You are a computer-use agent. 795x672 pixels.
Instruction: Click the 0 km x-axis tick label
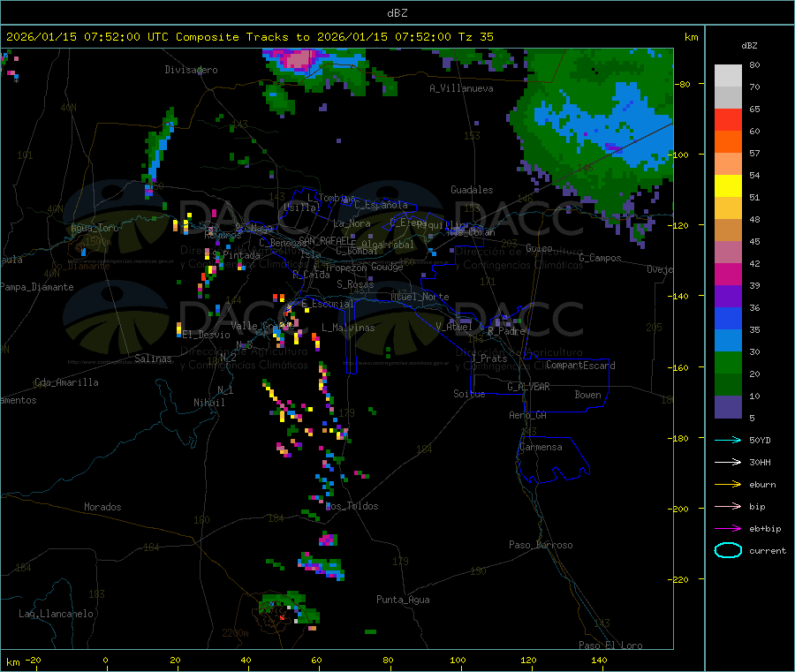click(x=105, y=660)
